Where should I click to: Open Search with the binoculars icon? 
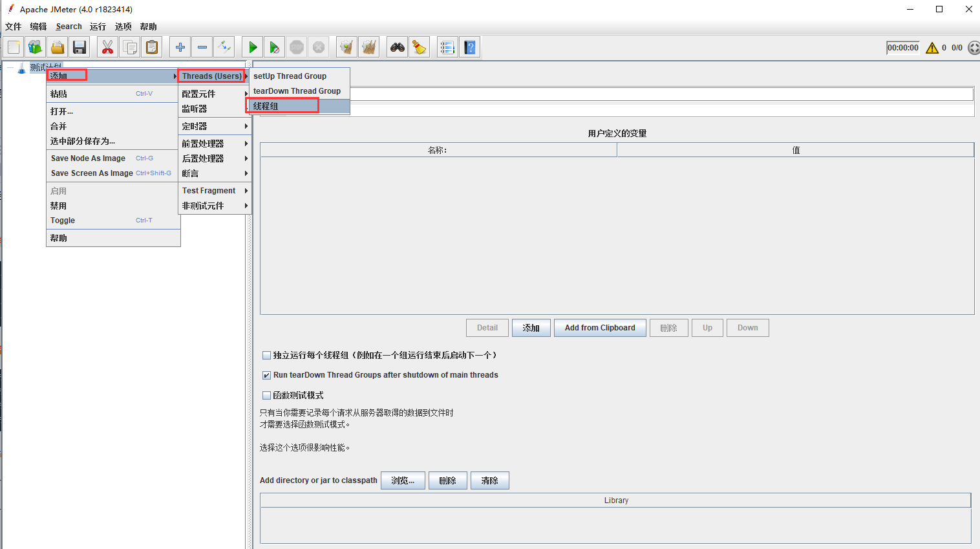(x=397, y=47)
